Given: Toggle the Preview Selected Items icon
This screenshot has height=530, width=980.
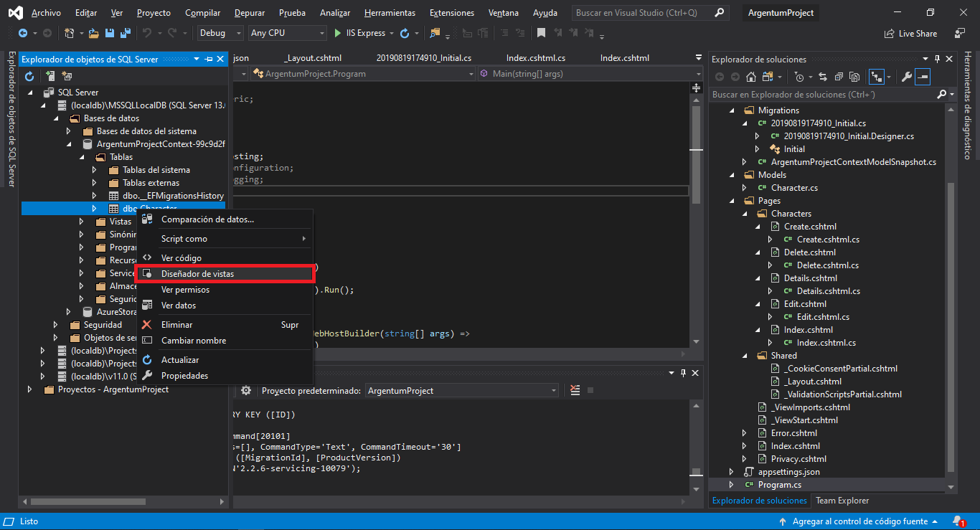Looking at the screenshot, I should (x=922, y=77).
